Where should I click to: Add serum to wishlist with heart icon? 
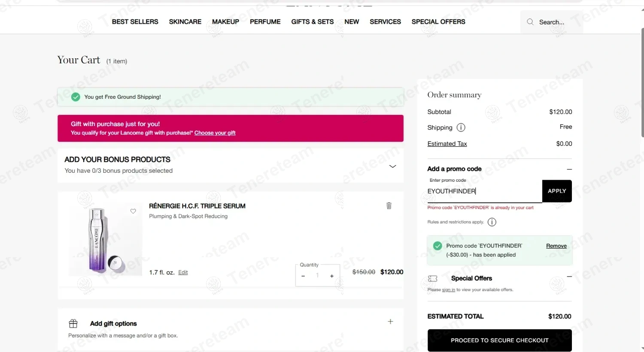[133, 211]
